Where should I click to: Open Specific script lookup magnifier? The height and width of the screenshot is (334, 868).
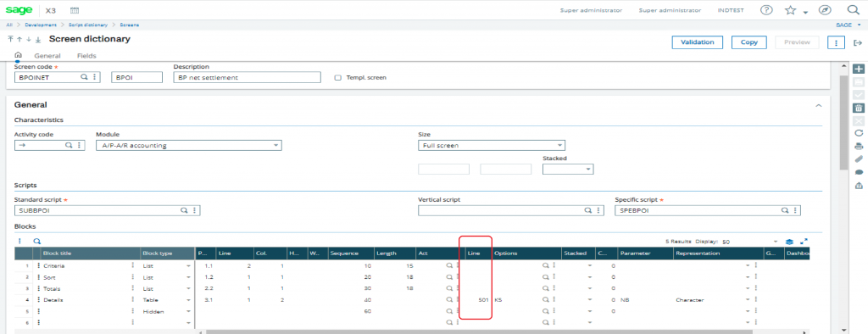click(x=784, y=210)
